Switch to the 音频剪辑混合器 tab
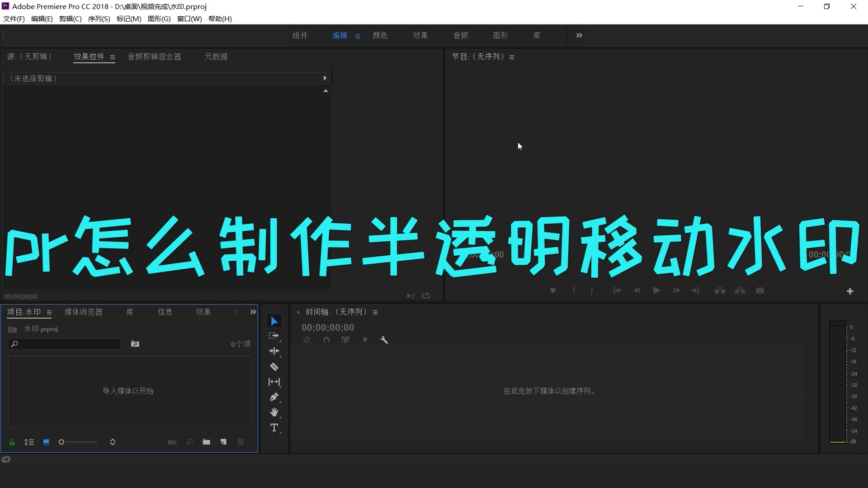The image size is (868, 488). (x=155, y=56)
